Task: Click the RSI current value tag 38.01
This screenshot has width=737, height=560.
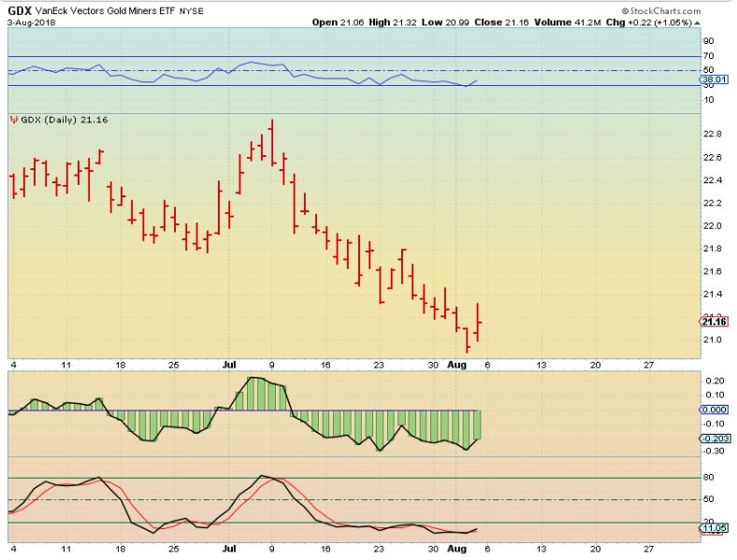Action: point(714,79)
